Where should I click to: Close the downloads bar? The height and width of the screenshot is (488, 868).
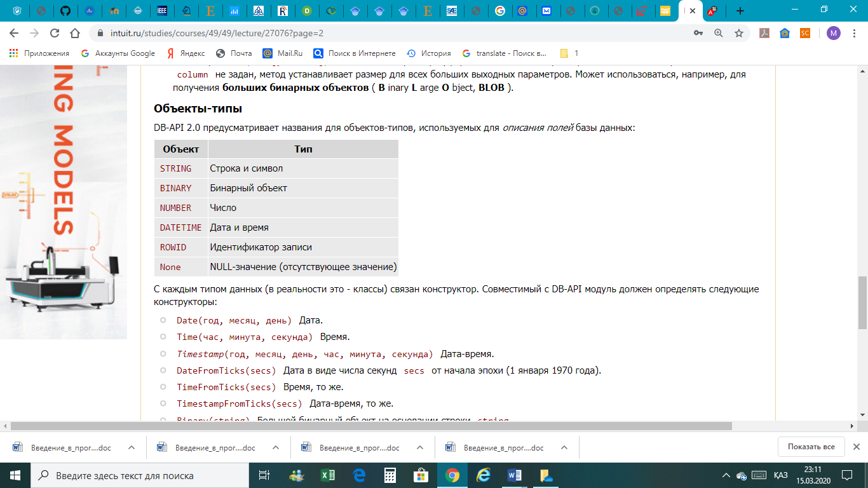click(856, 447)
